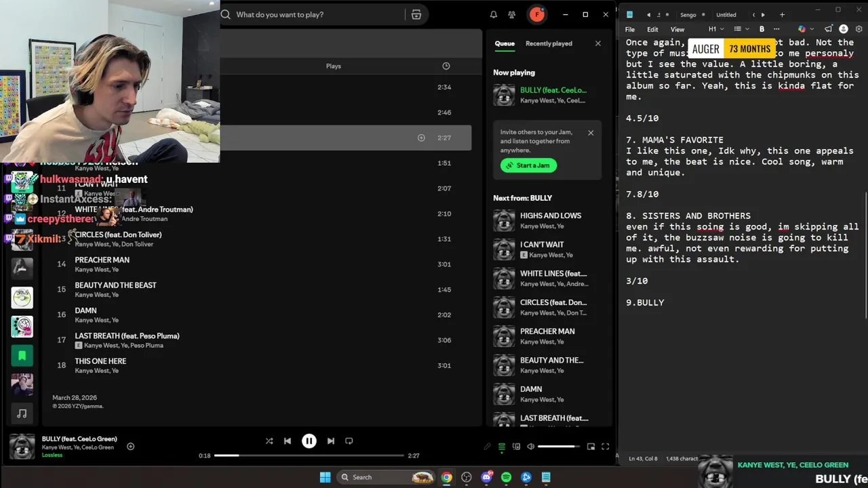The height and width of the screenshot is (488, 868).
Task: Toggle shuffle in Spotify player
Action: pos(269,441)
